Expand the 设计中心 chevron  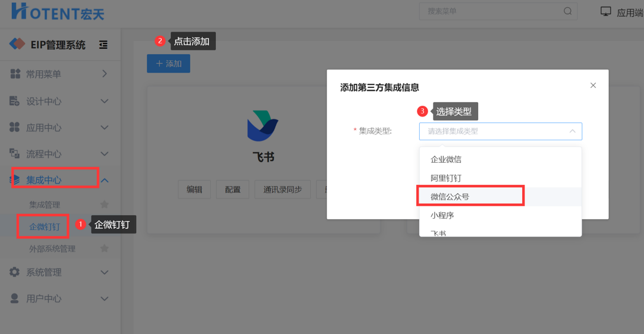(x=105, y=101)
